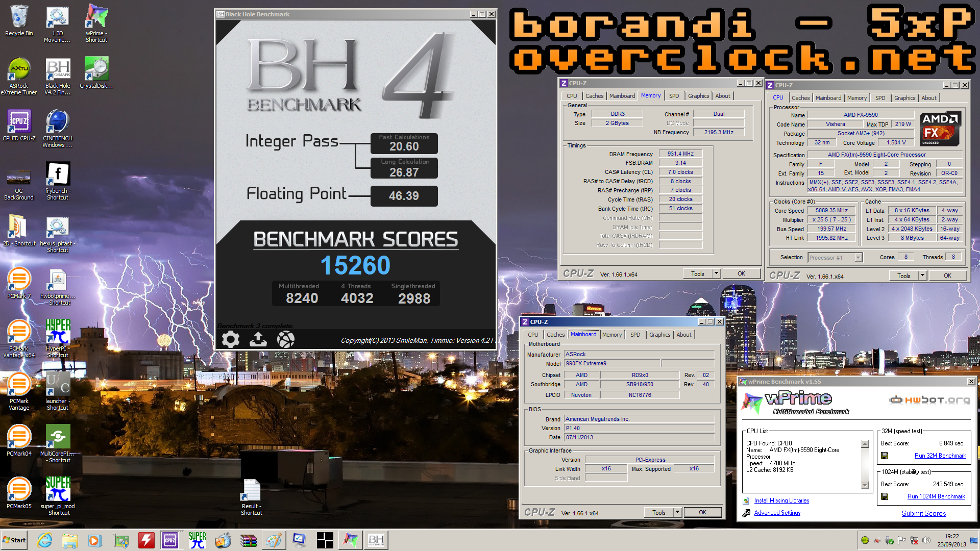This screenshot has height=551, width=980.
Task: Open Mainboard tab in CPU CPU-Z window
Action: click(x=828, y=98)
